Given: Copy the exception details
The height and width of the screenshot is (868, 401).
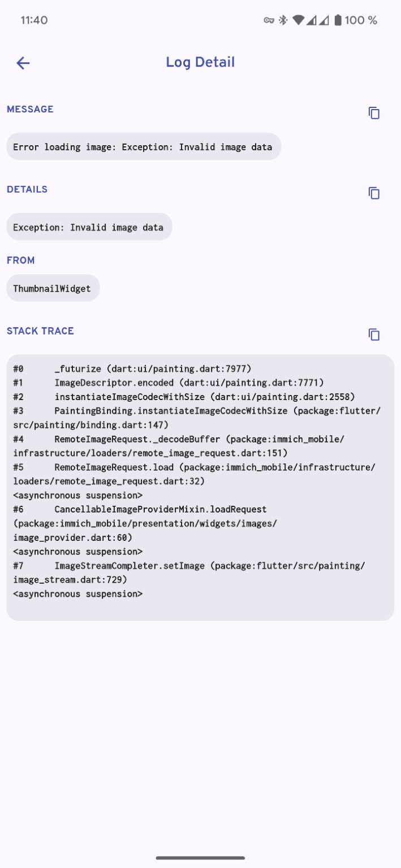Looking at the screenshot, I should click(x=374, y=193).
